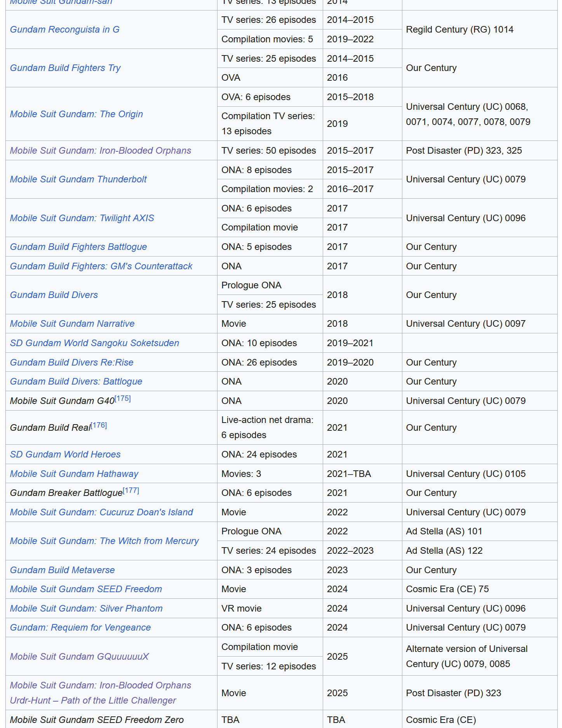The height and width of the screenshot is (728, 562).
Task: Open the Gundam Build Divers Re:Rise link
Action: (72, 362)
